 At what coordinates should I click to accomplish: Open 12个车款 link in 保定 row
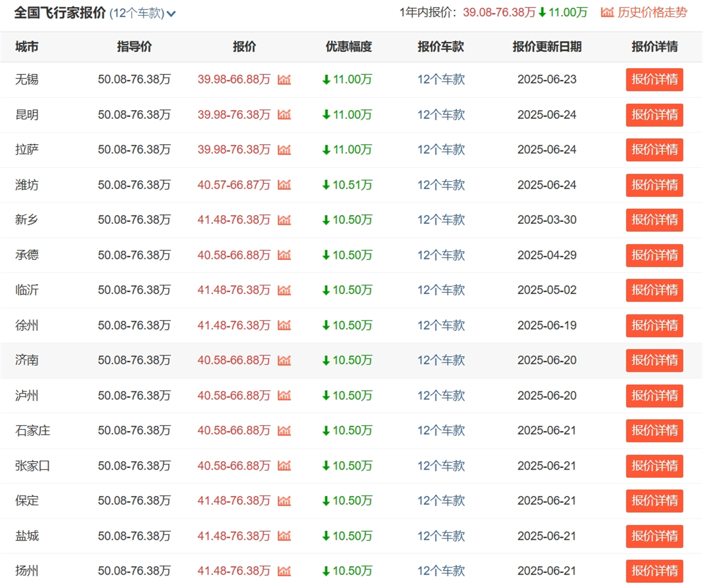[x=441, y=501]
